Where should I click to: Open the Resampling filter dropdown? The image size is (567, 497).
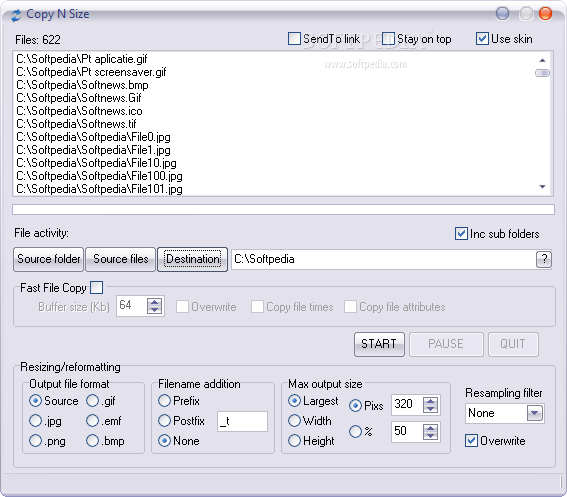(535, 413)
